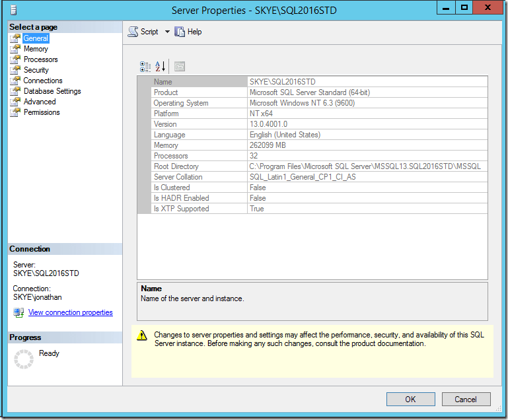
Task: Click the SQL_Latin1_General_CP1_CI_AS value
Action: pos(303,177)
